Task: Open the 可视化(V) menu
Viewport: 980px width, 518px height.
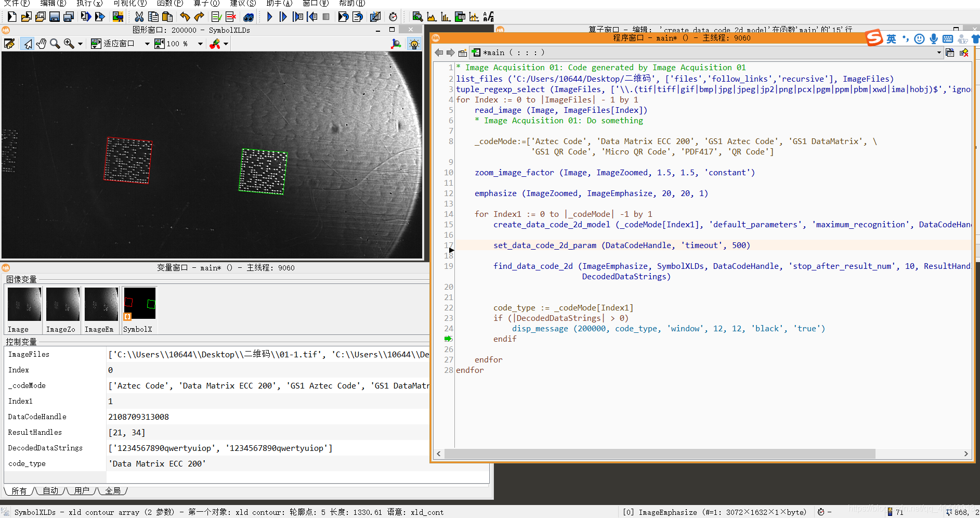Action: point(130,3)
